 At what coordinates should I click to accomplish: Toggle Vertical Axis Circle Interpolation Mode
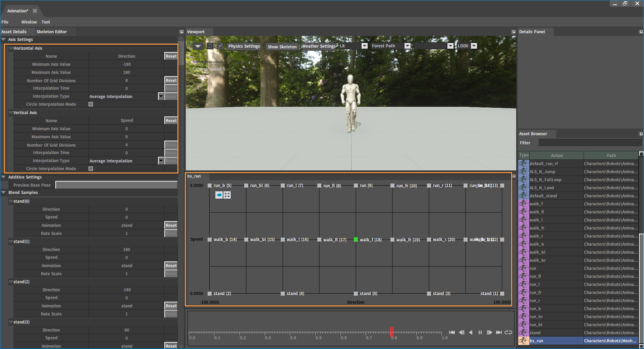(x=91, y=169)
